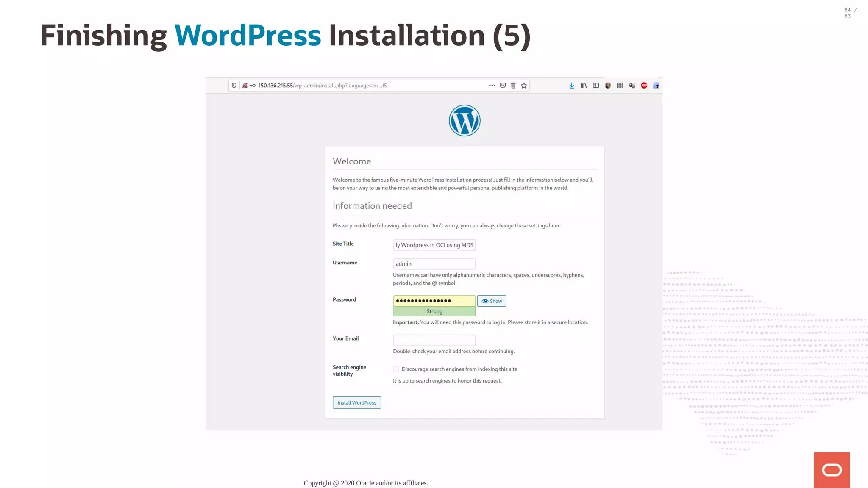The width and height of the screenshot is (868, 488).
Task: Open the Library bookshelf icon
Action: (x=584, y=86)
